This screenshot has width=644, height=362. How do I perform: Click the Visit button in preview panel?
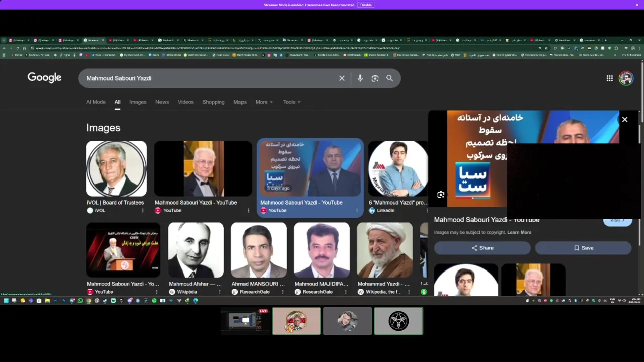pos(617,220)
